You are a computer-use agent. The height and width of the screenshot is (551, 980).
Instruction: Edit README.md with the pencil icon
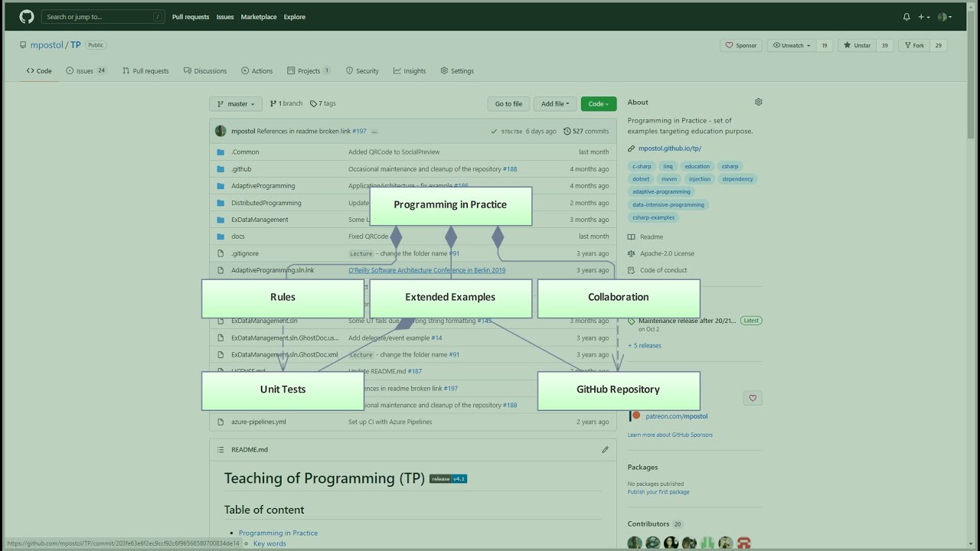coord(605,450)
